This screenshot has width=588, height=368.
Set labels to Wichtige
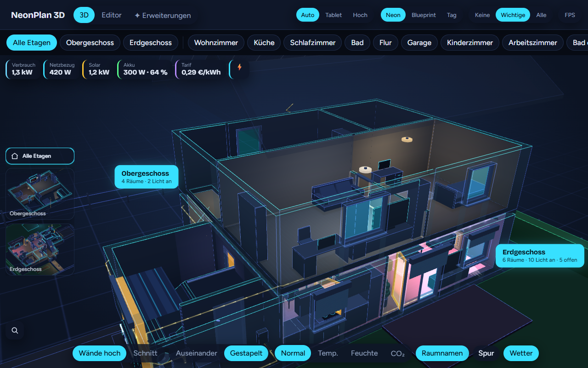click(513, 15)
